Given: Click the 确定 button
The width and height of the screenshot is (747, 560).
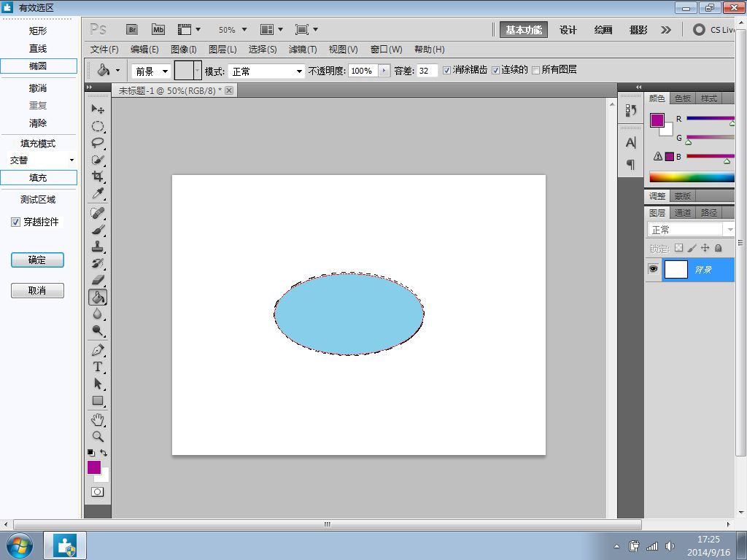Looking at the screenshot, I should (x=37, y=260).
